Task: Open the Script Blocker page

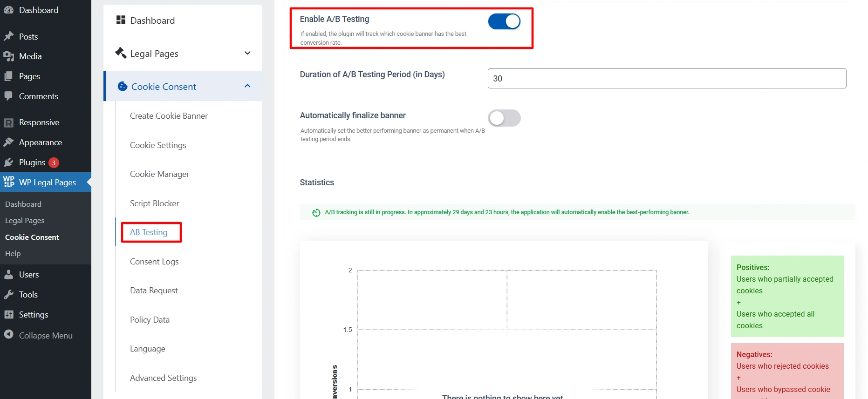Action: click(154, 203)
